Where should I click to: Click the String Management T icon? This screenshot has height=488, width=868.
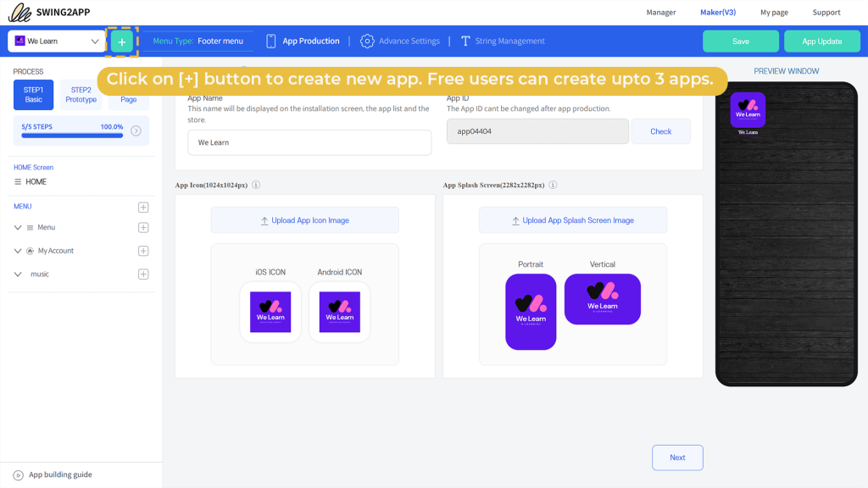click(x=465, y=41)
